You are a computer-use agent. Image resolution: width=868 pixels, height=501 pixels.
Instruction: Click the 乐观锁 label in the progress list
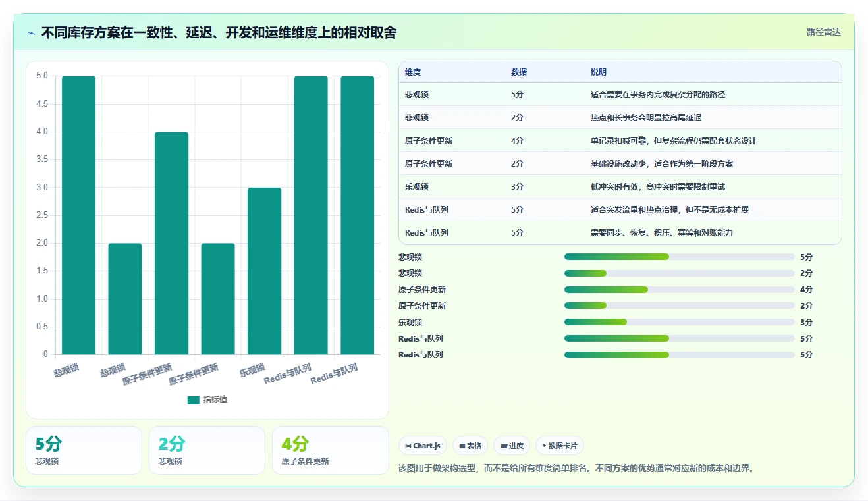pos(410,322)
